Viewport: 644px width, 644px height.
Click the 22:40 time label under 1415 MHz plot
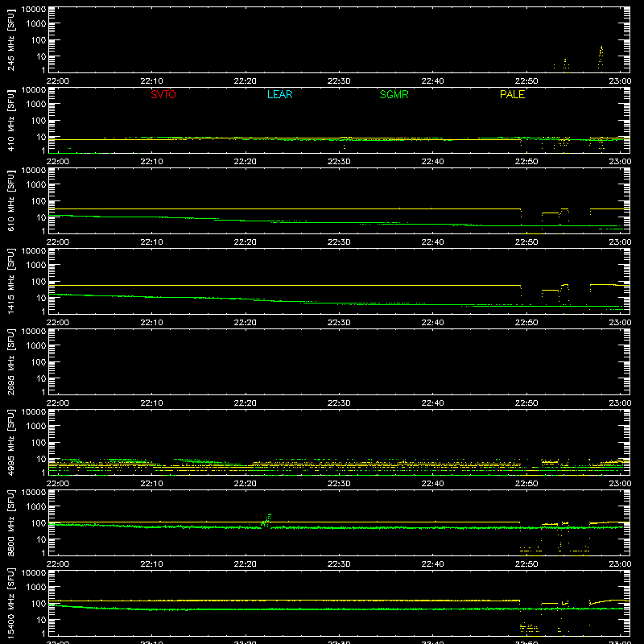pos(432,323)
